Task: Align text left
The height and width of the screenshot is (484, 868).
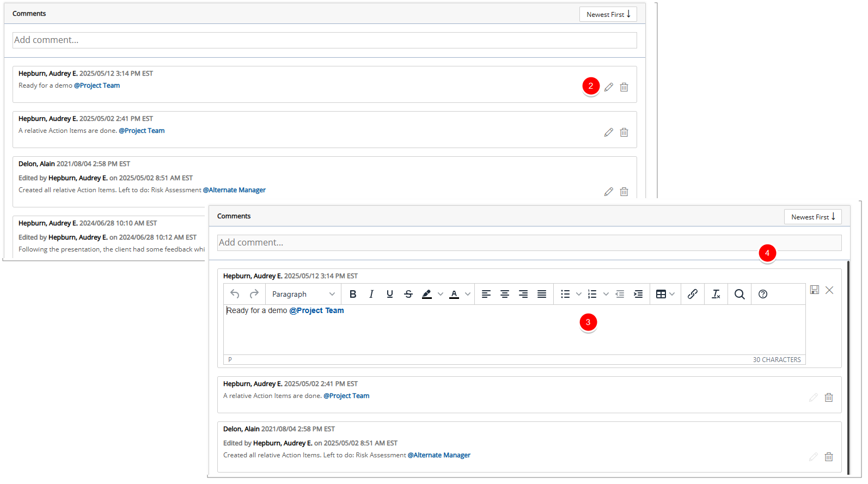Action: (486, 294)
